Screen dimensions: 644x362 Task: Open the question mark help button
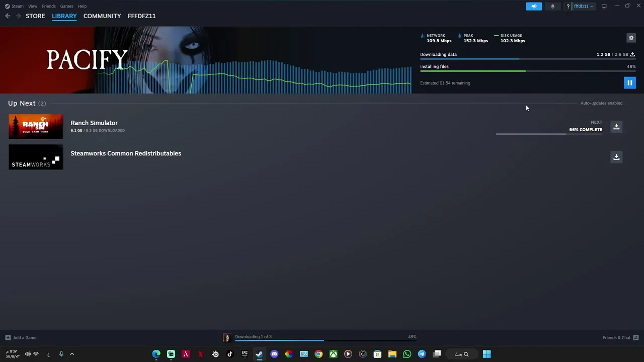click(x=568, y=6)
